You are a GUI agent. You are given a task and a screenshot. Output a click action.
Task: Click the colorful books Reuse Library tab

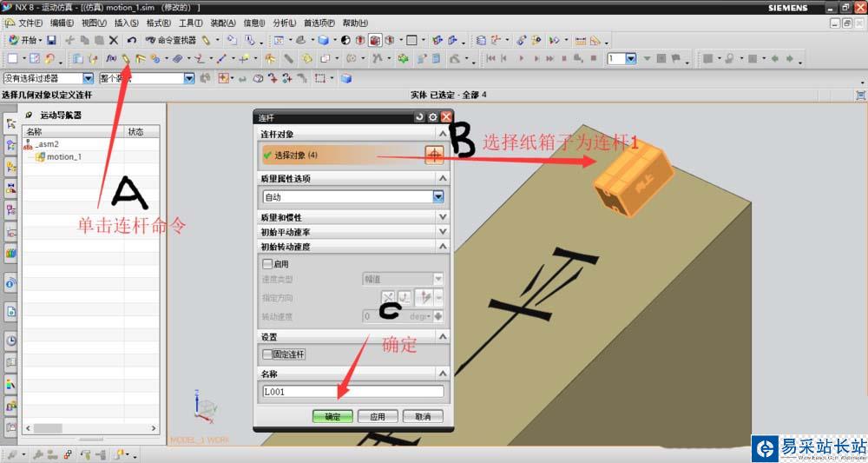[x=10, y=253]
